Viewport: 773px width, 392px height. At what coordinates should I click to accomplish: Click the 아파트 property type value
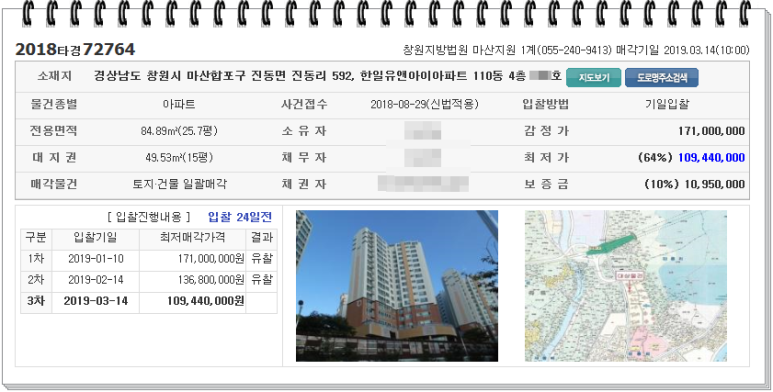coord(179,105)
